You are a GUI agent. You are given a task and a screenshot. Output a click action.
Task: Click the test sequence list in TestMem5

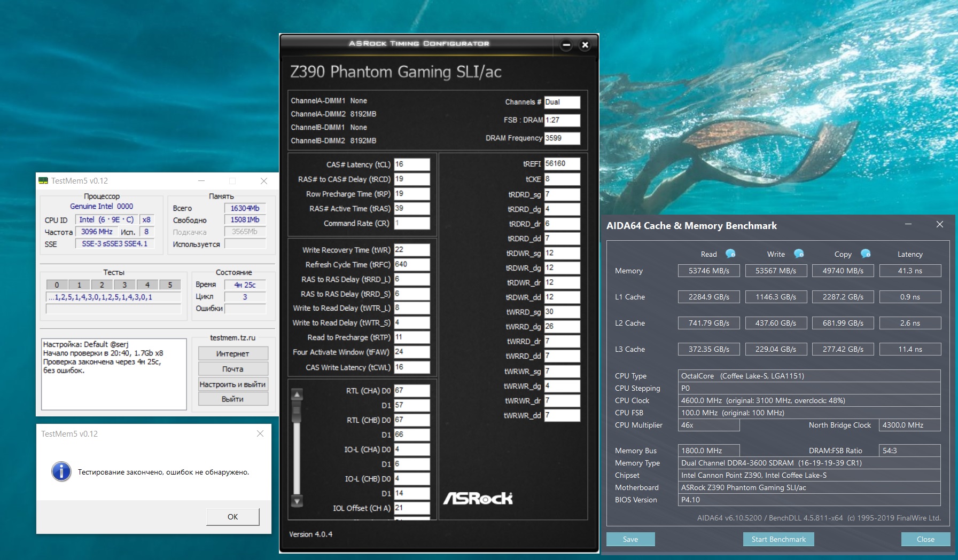coord(114,297)
